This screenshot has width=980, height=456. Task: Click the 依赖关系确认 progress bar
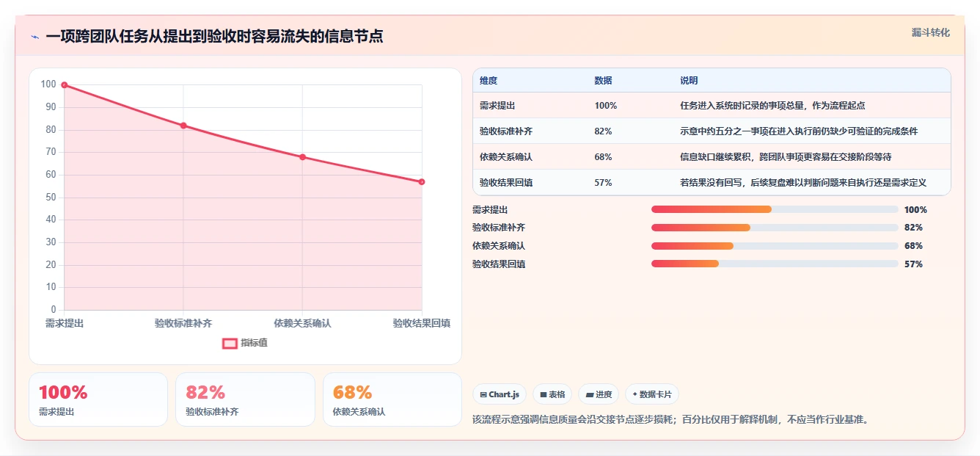(775, 246)
